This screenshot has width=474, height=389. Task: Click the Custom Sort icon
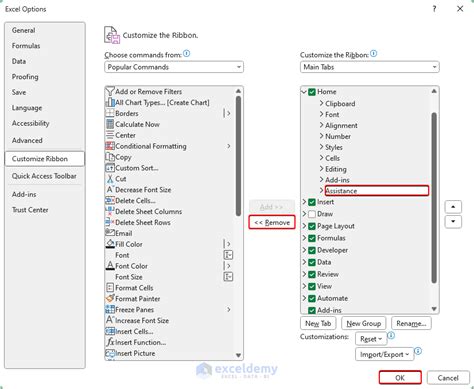[110, 168]
